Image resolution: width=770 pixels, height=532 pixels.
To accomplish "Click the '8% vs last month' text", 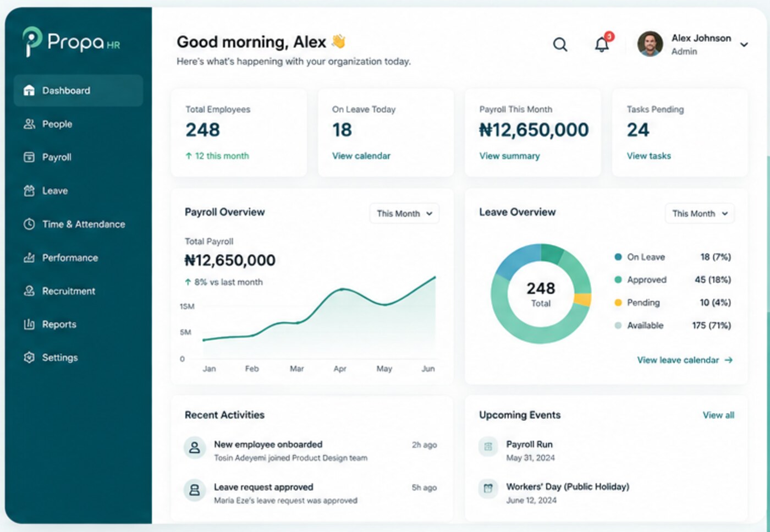I will tap(228, 282).
